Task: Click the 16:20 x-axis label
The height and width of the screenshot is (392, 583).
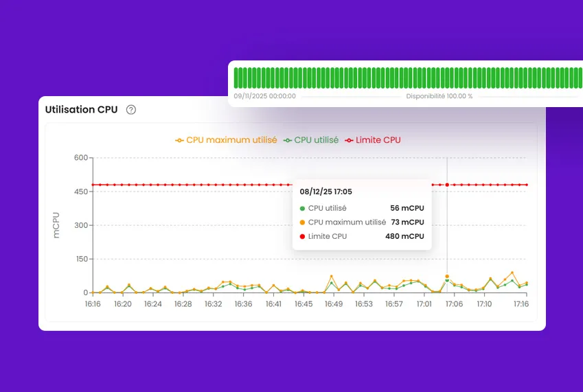Action: [123, 304]
